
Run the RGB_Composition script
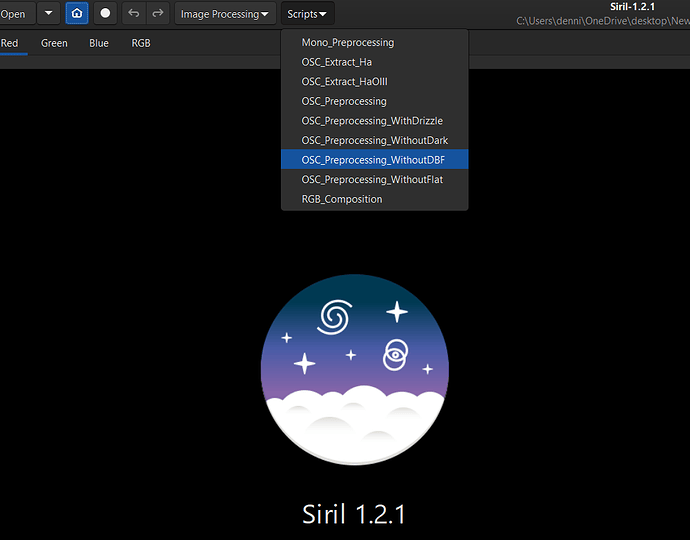click(374, 199)
